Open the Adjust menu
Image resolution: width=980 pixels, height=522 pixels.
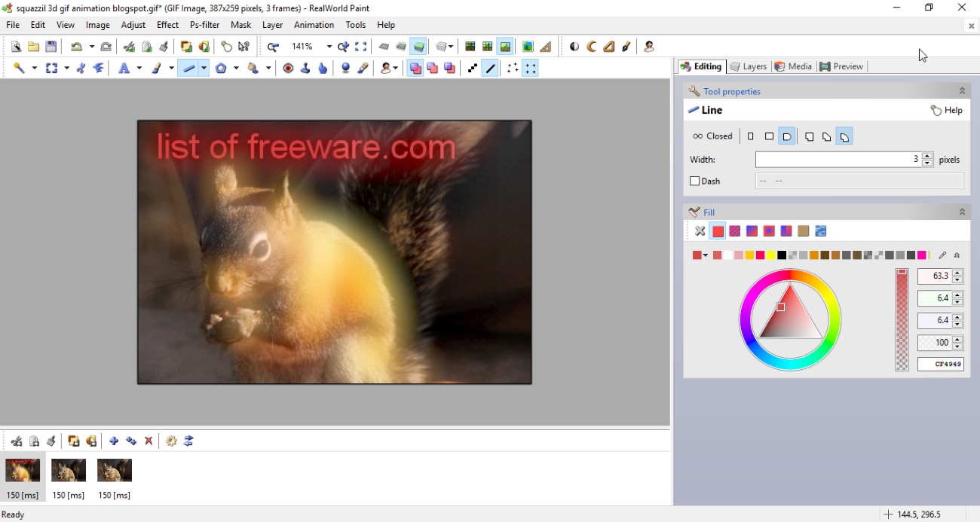[x=133, y=25]
